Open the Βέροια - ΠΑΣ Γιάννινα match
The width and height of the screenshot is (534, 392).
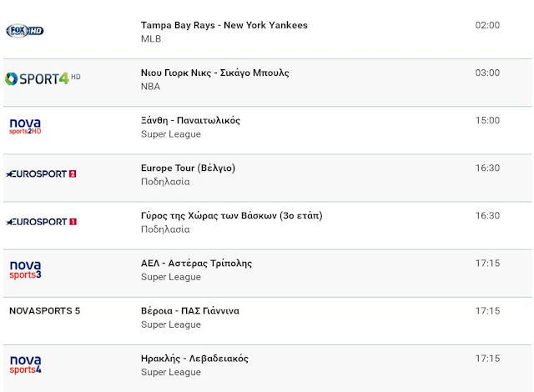pos(189,310)
